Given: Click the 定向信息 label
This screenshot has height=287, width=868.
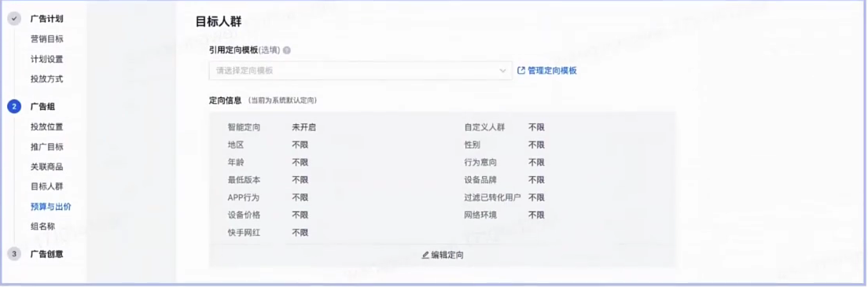Looking at the screenshot, I should point(226,101).
